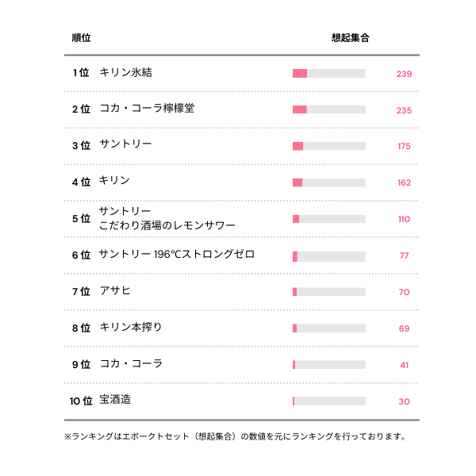This screenshot has height=476, width=476.
Task: Click the 宝酒造 brand name
Action: coord(115,401)
